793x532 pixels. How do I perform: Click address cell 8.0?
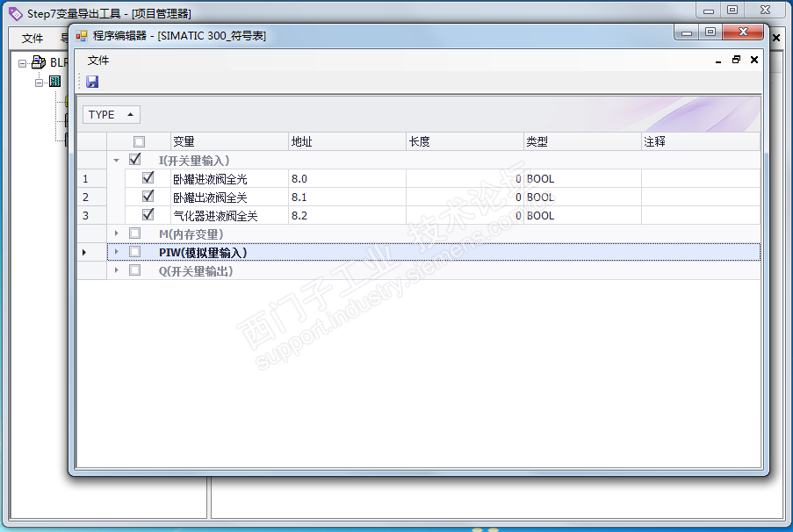(x=348, y=178)
